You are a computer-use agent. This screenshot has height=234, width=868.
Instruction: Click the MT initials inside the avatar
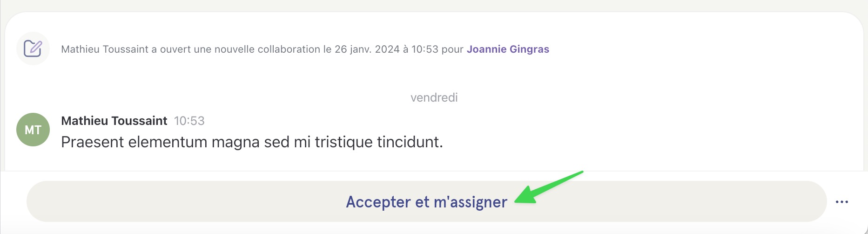coord(33,130)
